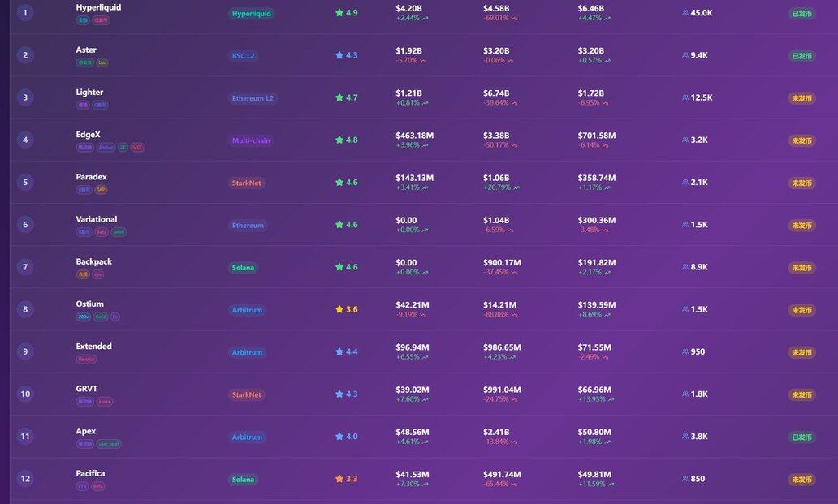Click the yellow star icon next to Ostium's 3.6
This screenshot has width=838, height=504.
point(339,309)
